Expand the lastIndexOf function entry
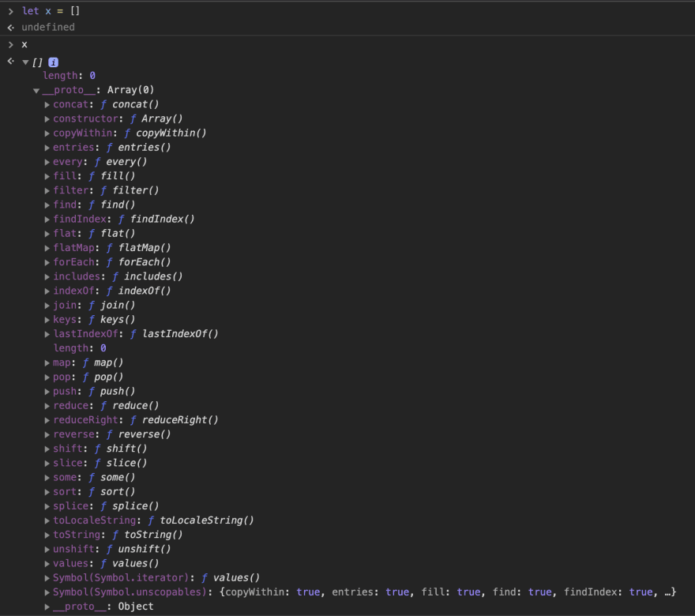The image size is (695, 616). [x=47, y=334]
